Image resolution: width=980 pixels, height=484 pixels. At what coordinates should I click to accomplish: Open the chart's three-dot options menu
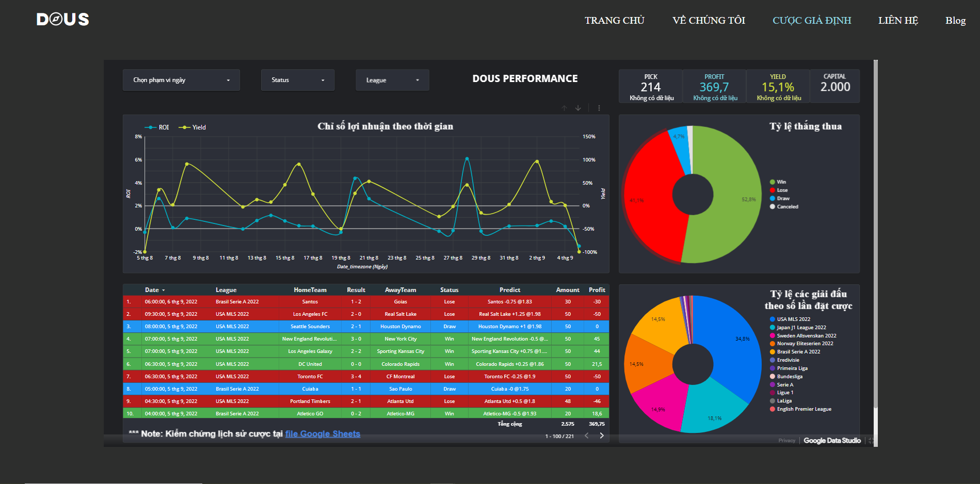[x=599, y=108]
